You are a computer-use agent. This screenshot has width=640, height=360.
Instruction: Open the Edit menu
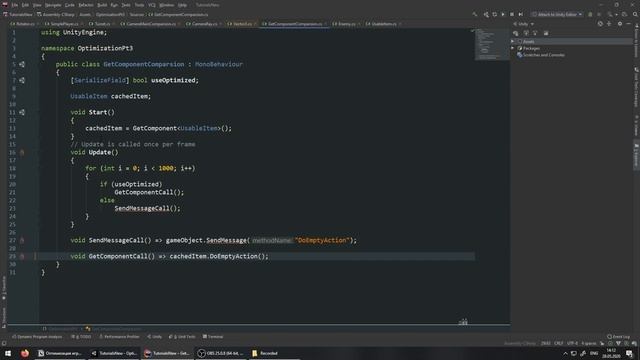(x=25, y=5)
